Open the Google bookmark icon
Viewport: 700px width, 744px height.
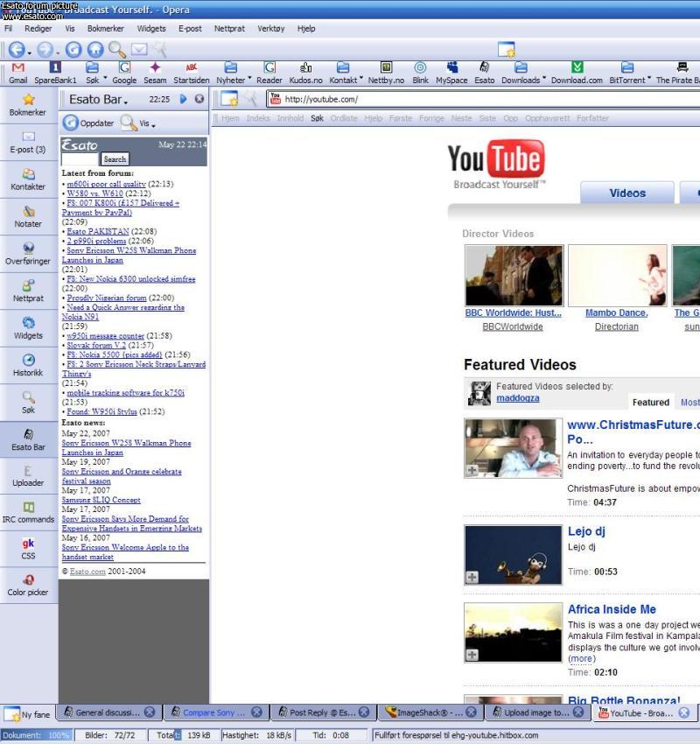coord(125,67)
